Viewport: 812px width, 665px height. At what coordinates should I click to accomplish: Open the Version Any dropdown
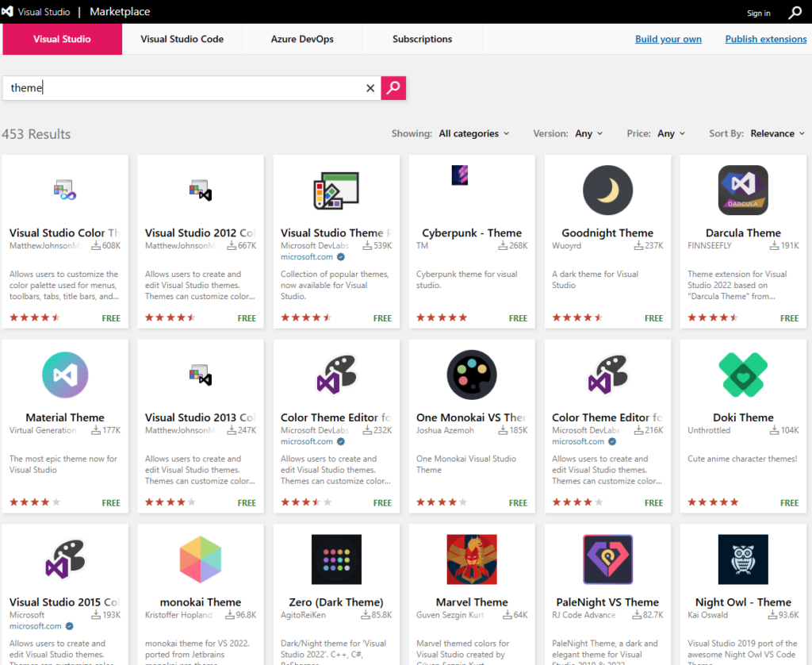pyautogui.click(x=589, y=134)
